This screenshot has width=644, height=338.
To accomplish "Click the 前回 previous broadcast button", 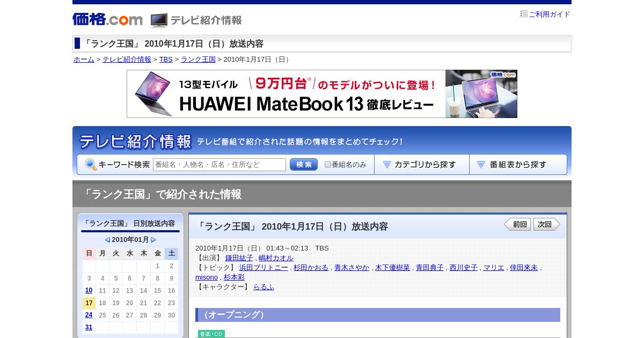I will pos(517,224).
